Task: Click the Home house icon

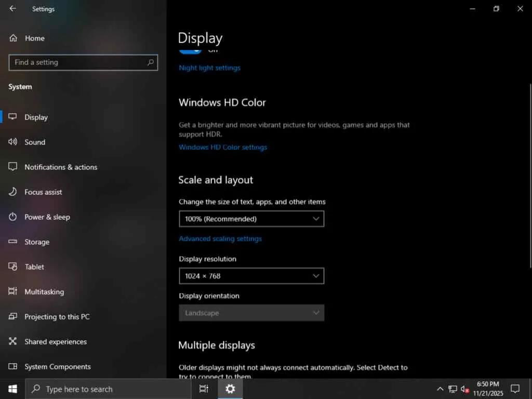Action: (13, 38)
